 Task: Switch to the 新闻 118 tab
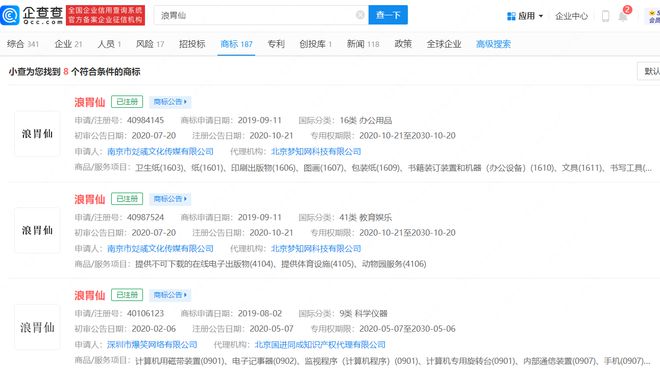click(363, 44)
